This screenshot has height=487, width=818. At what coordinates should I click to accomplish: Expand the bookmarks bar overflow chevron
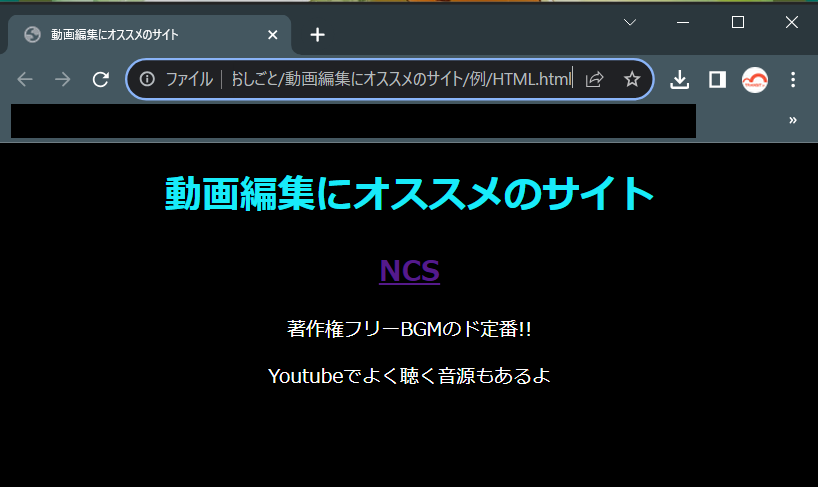(x=793, y=120)
